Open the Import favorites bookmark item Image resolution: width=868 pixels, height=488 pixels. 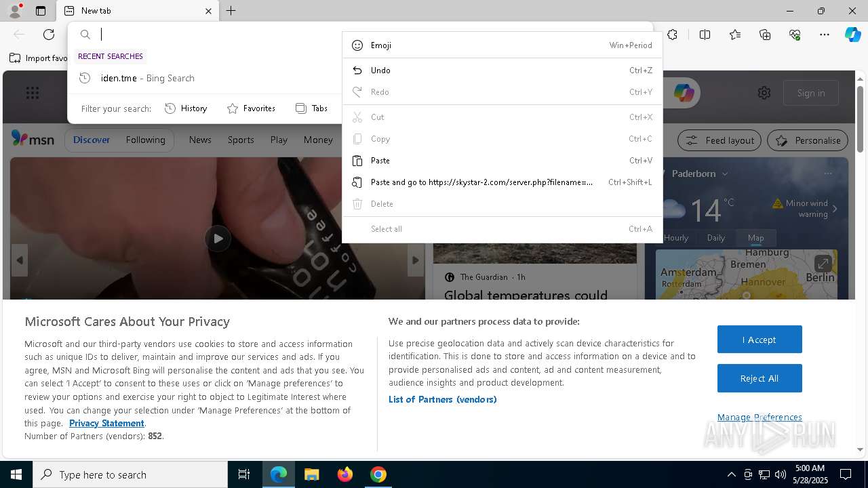click(x=39, y=58)
